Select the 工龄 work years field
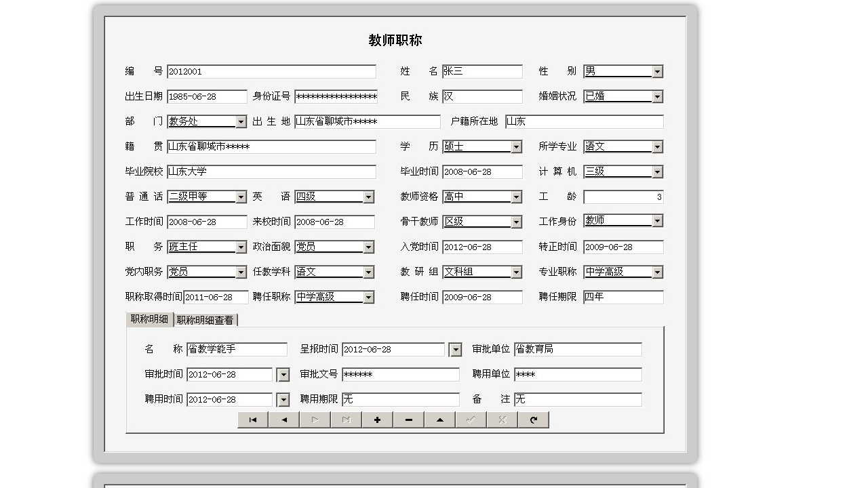The width and height of the screenshot is (868, 488). click(623, 197)
